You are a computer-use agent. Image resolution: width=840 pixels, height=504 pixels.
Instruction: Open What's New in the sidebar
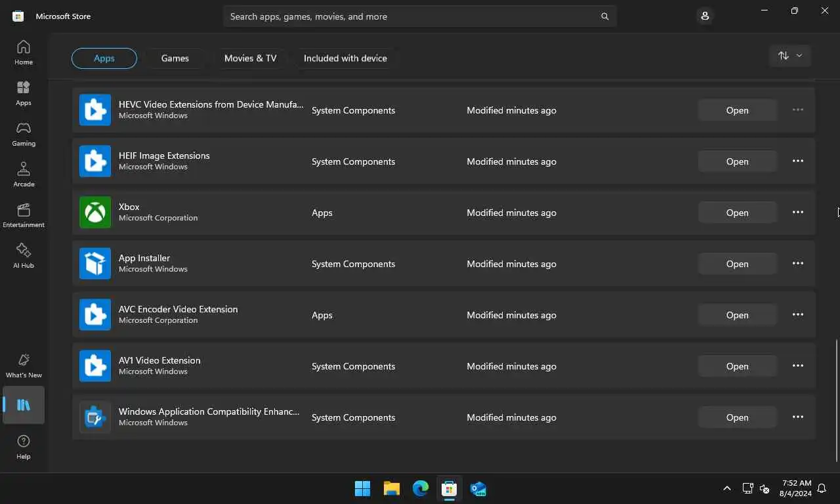coord(24,365)
